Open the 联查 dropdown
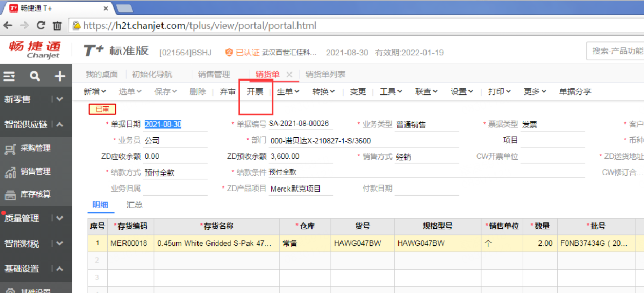 (426, 92)
